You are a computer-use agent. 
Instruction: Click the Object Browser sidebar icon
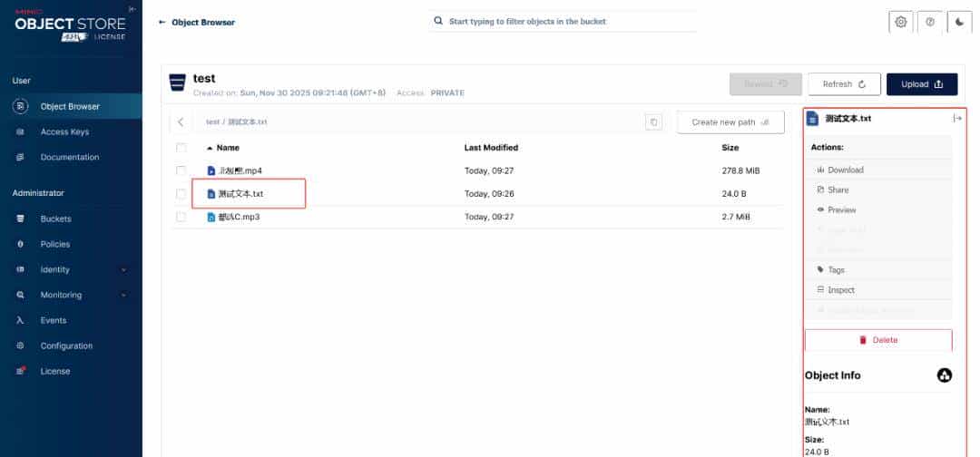[x=21, y=107]
